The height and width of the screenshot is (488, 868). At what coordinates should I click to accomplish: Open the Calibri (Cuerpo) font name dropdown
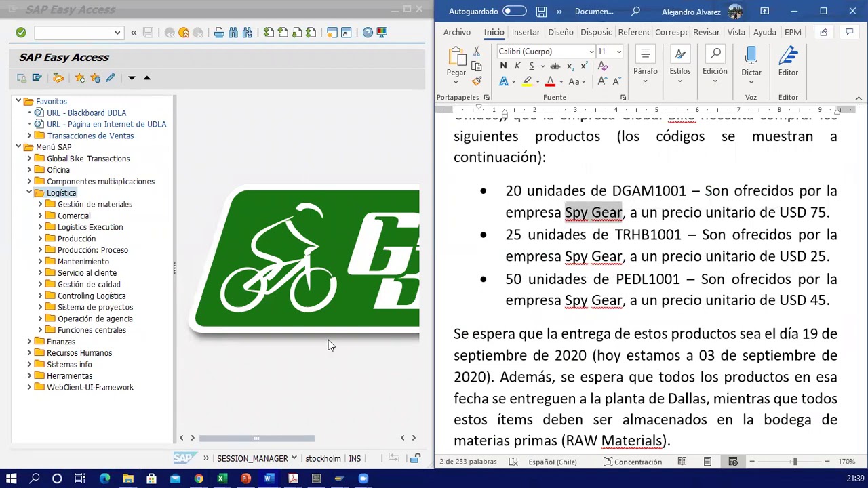click(591, 52)
